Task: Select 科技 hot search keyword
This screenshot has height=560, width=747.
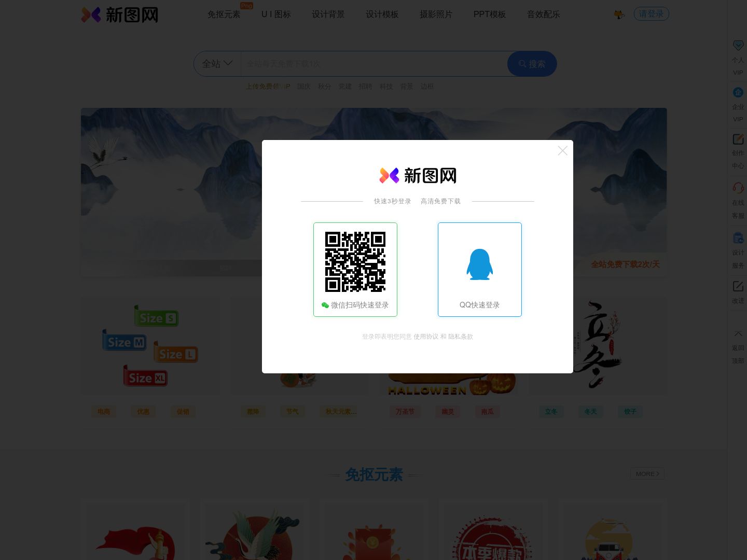Action: pos(386,87)
